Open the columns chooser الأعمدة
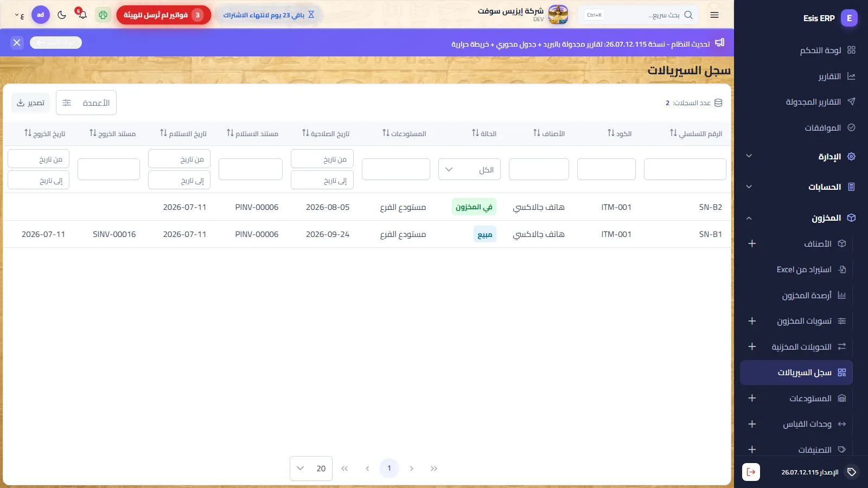Viewport: 868px width, 488px height. click(86, 102)
